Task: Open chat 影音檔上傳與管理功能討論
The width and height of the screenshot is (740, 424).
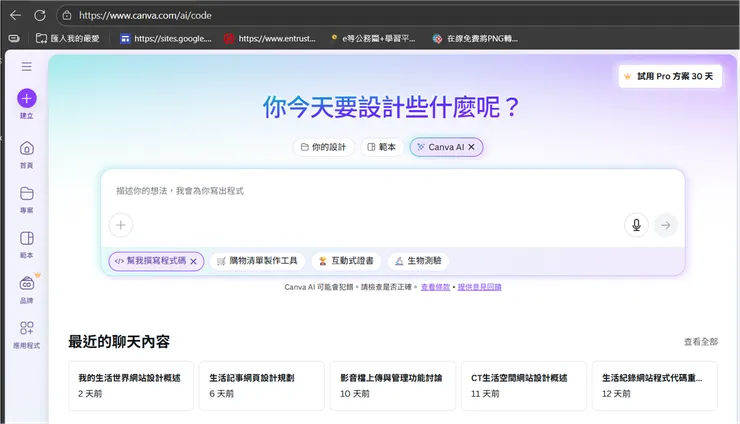Action: [x=393, y=386]
